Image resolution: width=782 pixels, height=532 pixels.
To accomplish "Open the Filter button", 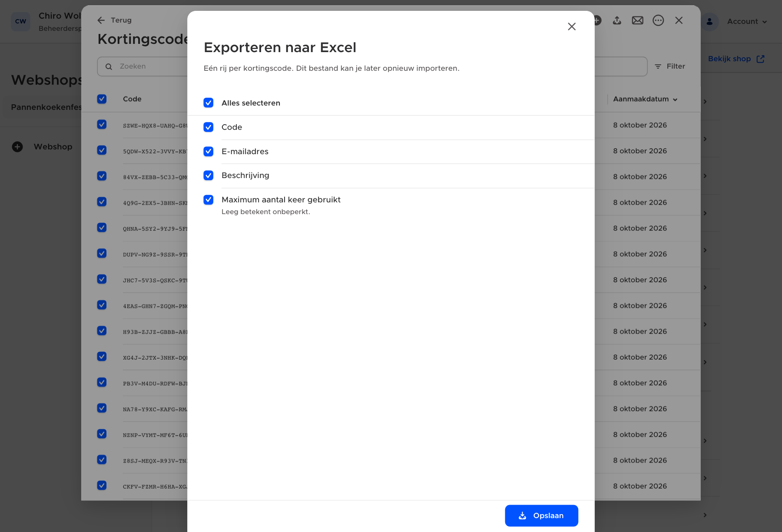I will pos(670,66).
